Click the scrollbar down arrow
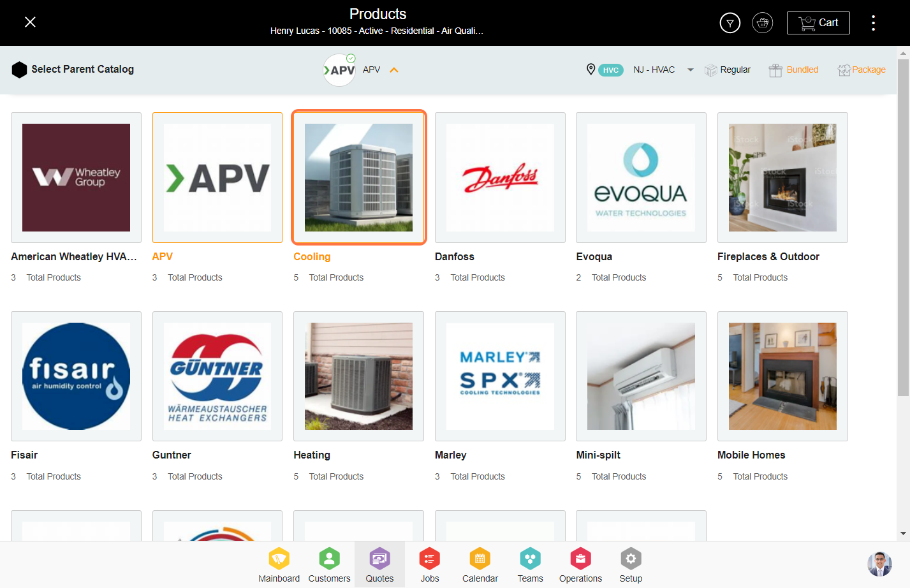This screenshot has width=910, height=588. [x=903, y=533]
